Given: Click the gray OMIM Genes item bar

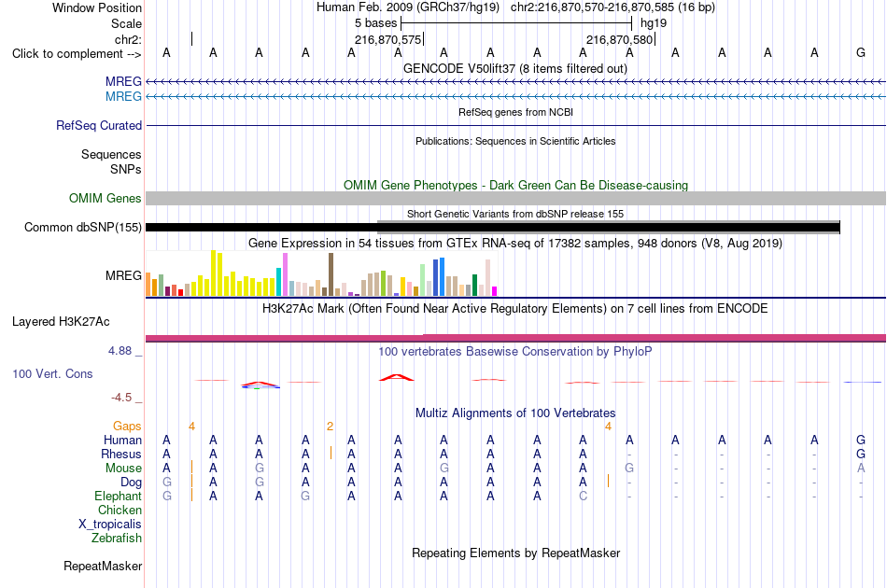Looking at the screenshot, I should pyautogui.click(x=516, y=198).
